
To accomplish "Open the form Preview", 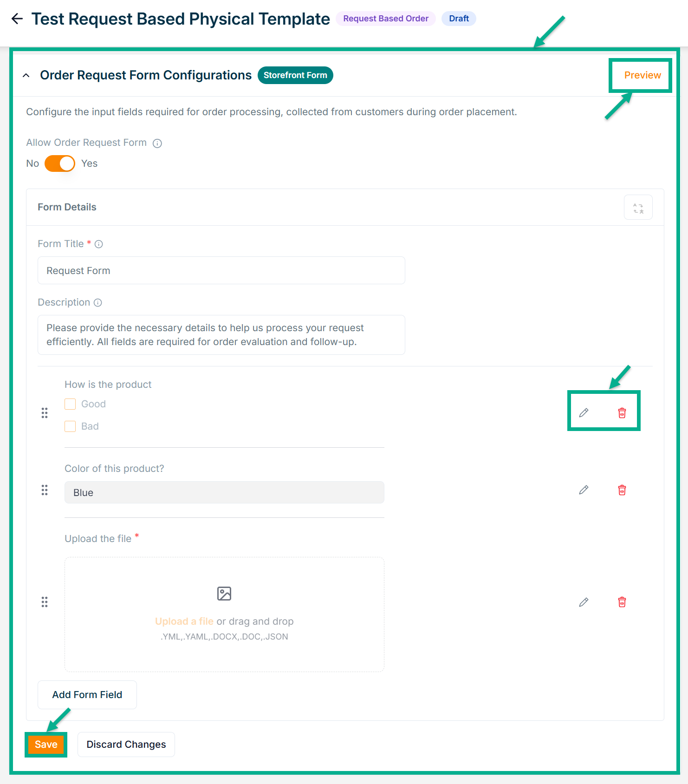I will (x=642, y=75).
